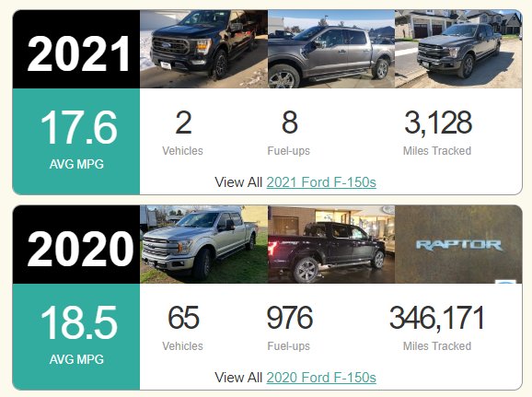
Task: Select the 17.6 AVG MPG tile
Action: point(76,141)
